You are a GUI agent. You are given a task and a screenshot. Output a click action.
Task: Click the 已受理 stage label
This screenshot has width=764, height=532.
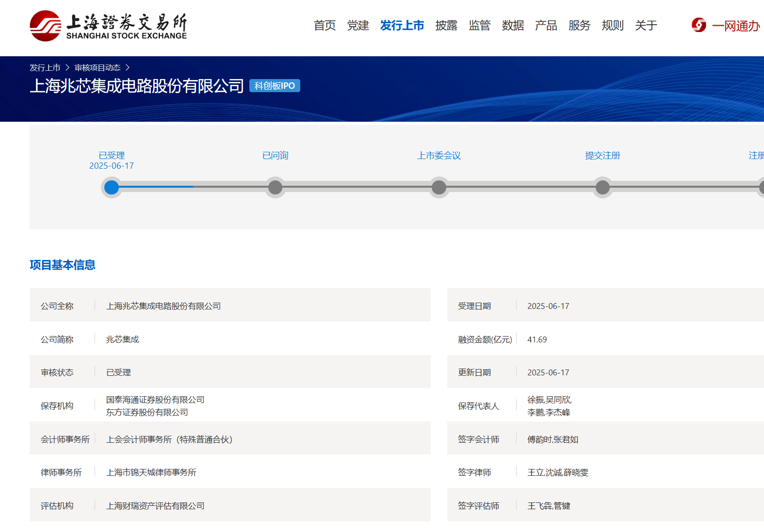[112, 156]
